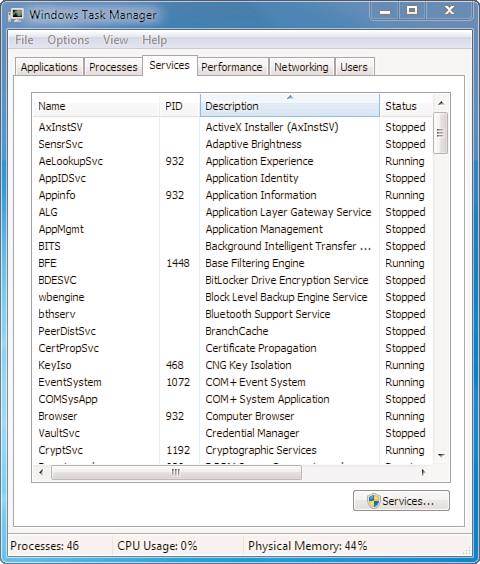Click the vertical scrollbar down arrow
Screen dimensions: 480x564
441,456
